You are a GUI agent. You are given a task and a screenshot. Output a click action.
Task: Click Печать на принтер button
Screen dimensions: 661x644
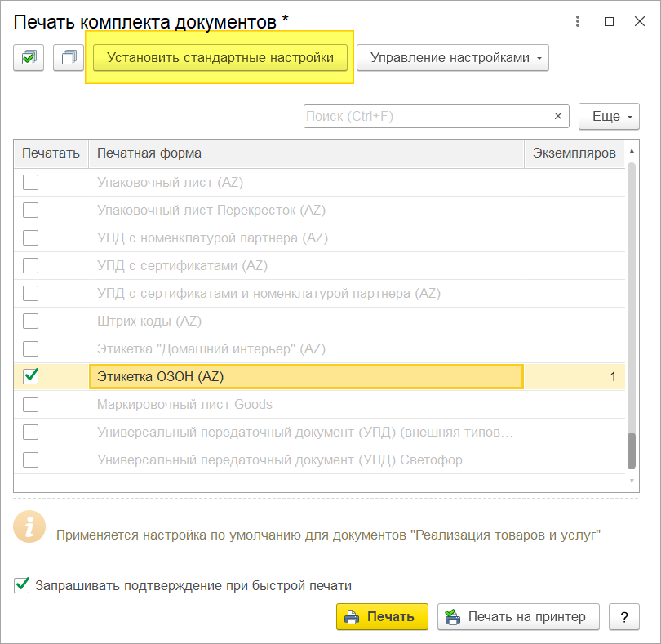coord(518,617)
